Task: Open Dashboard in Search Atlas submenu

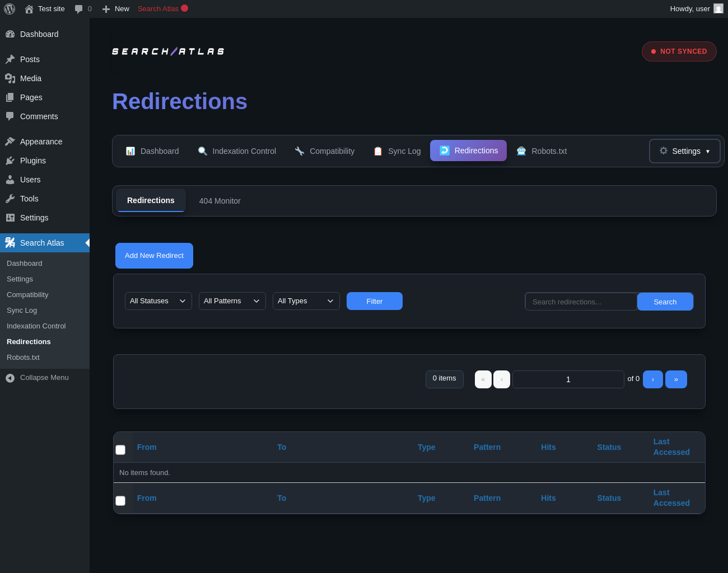Action: [x=25, y=264]
